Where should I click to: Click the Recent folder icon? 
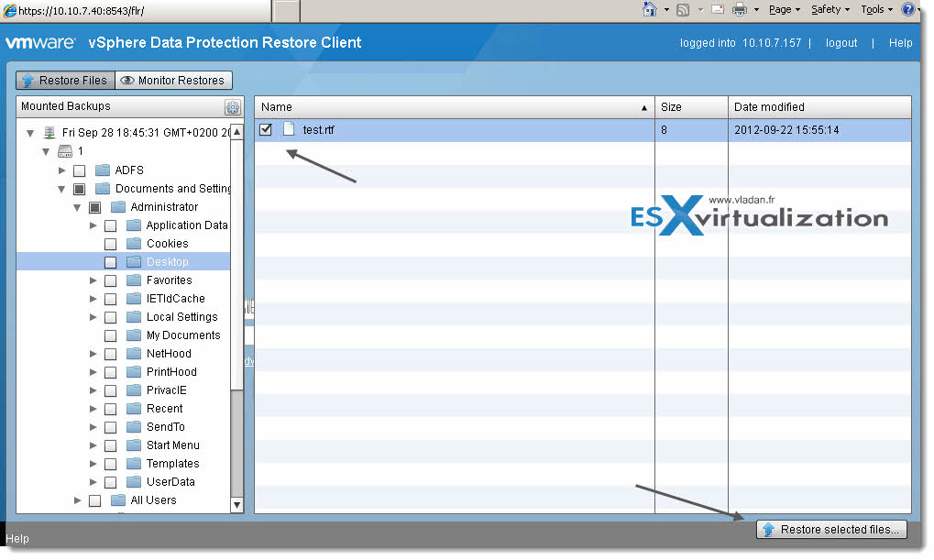(x=134, y=409)
